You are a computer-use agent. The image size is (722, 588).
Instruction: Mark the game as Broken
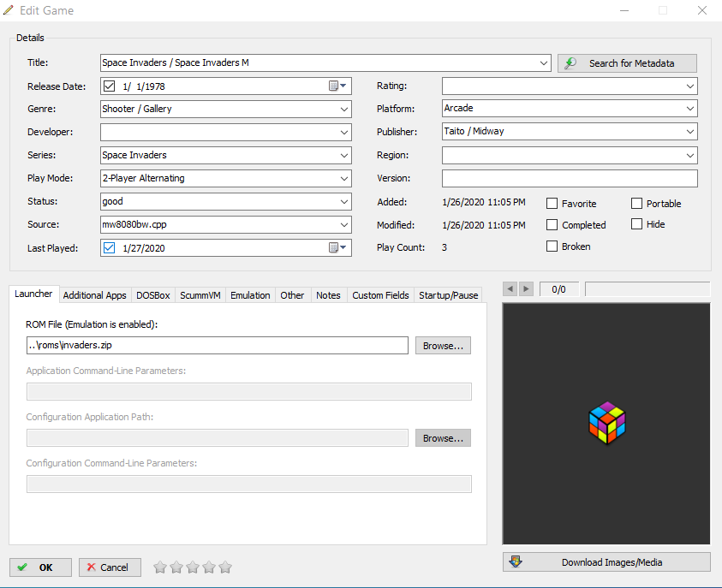[552, 246]
